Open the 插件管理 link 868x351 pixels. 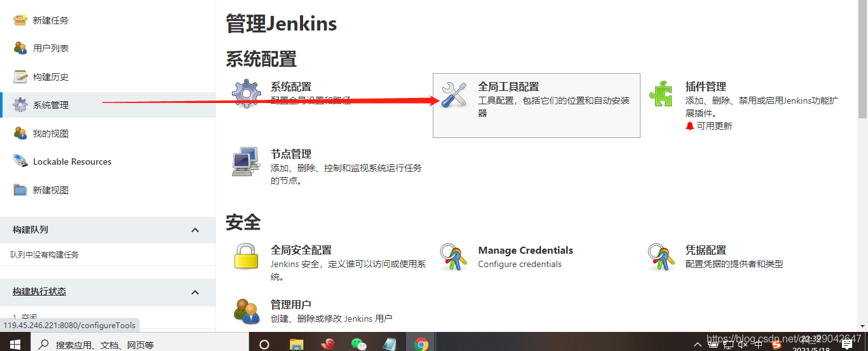(706, 86)
